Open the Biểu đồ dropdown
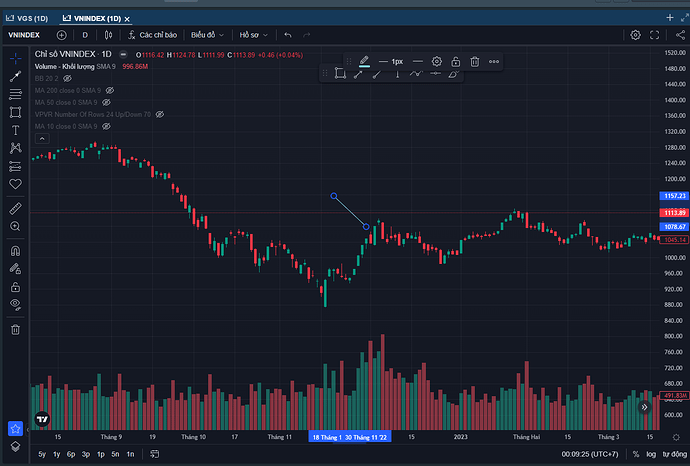The width and height of the screenshot is (690, 466). coord(208,35)
